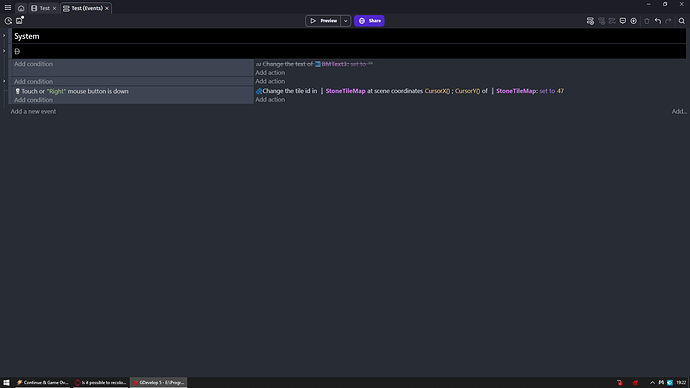Switch to the Test scene tab
The image size is (690, 388).
(x=44, y=8)
